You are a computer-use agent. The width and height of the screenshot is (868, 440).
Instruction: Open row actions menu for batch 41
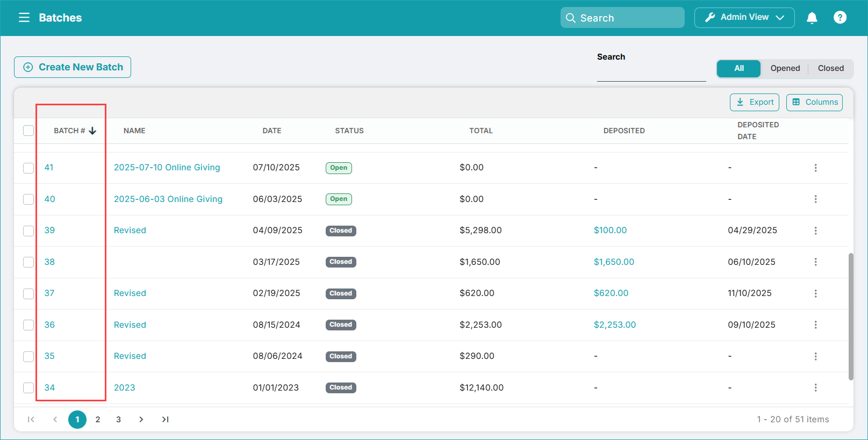815,168
